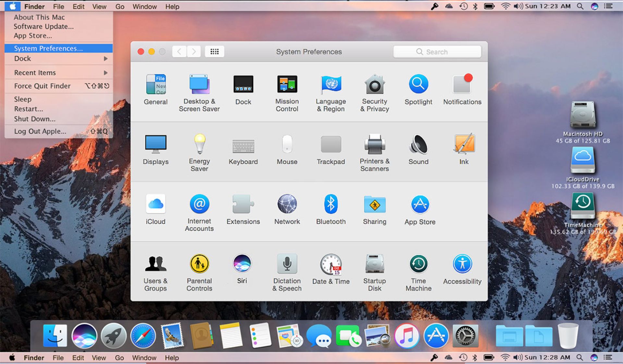This screenshot has height=364, width=623.
Task: Open Spotlight preferences pane
Action: [x=418, y=89]
